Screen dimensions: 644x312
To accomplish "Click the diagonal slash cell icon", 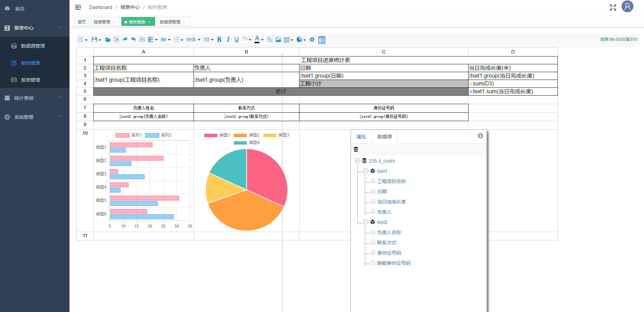I will (x=270, y=40).
